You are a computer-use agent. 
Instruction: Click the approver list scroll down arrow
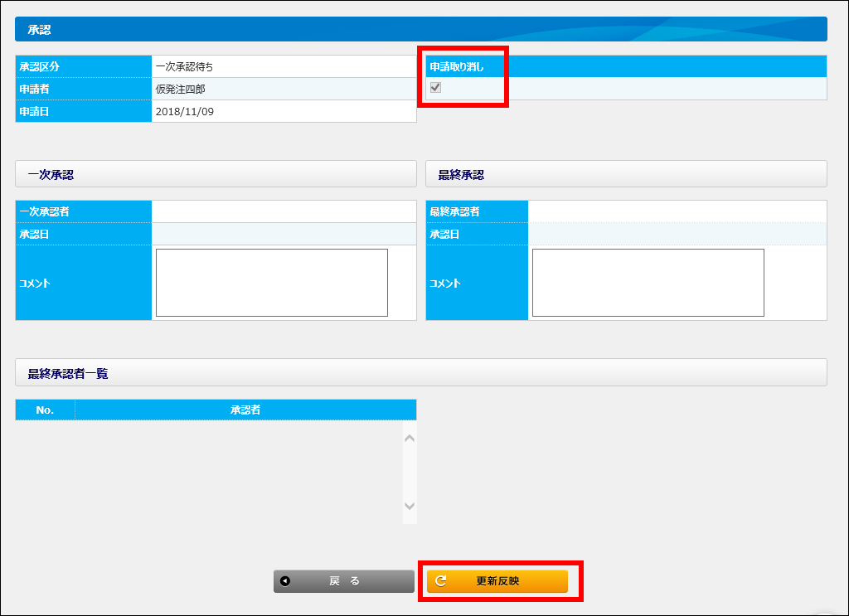(410, 506)
